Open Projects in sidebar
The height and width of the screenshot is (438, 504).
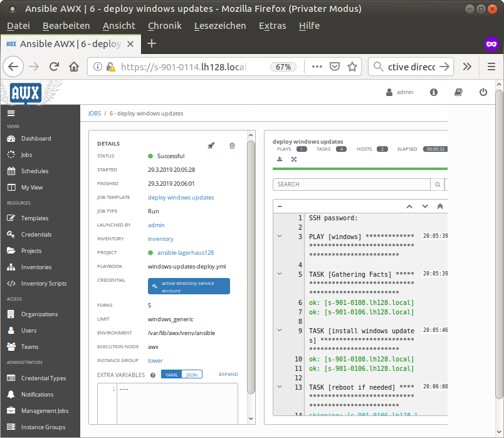[31, 251]
